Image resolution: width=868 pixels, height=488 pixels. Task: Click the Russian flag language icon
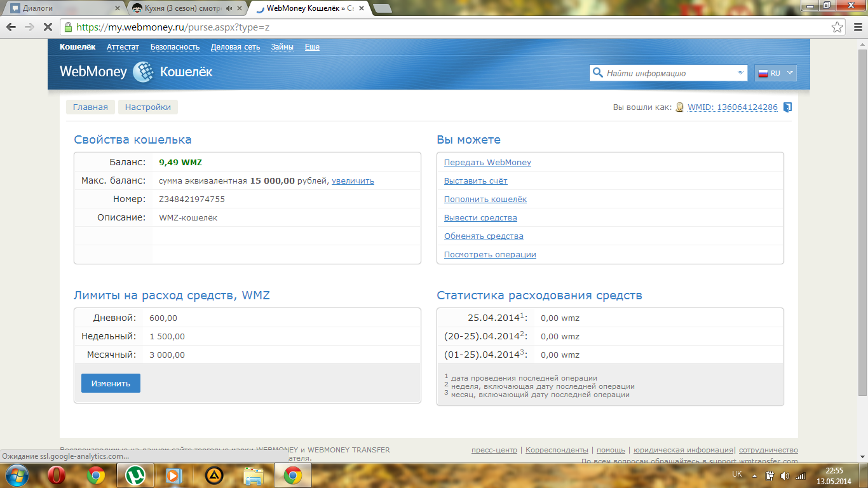[763, 73]
